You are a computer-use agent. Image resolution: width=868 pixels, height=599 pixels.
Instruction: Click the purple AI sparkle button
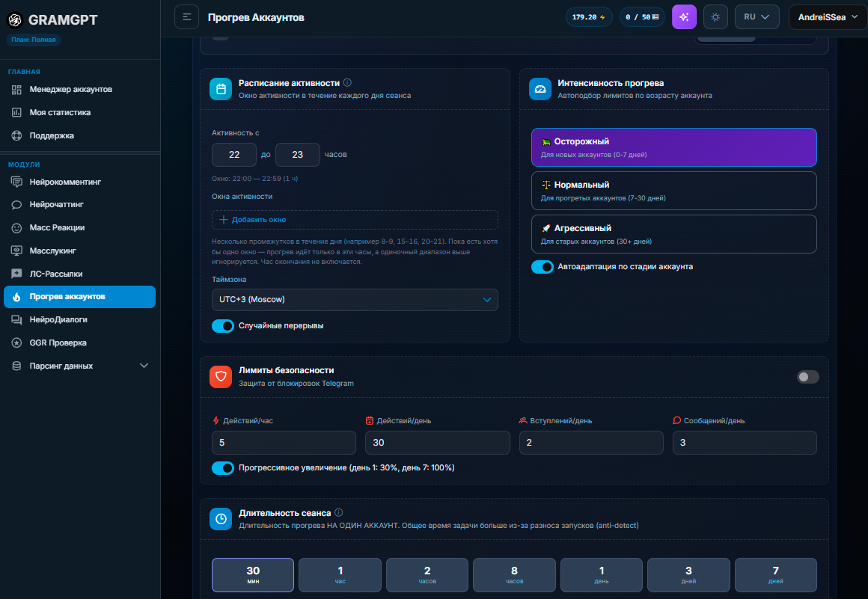click(684, 17)
